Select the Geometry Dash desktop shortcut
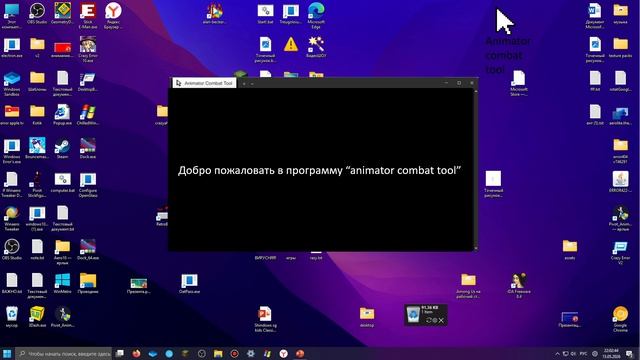Viewport: 640px width, 360px height. [62, 13]
